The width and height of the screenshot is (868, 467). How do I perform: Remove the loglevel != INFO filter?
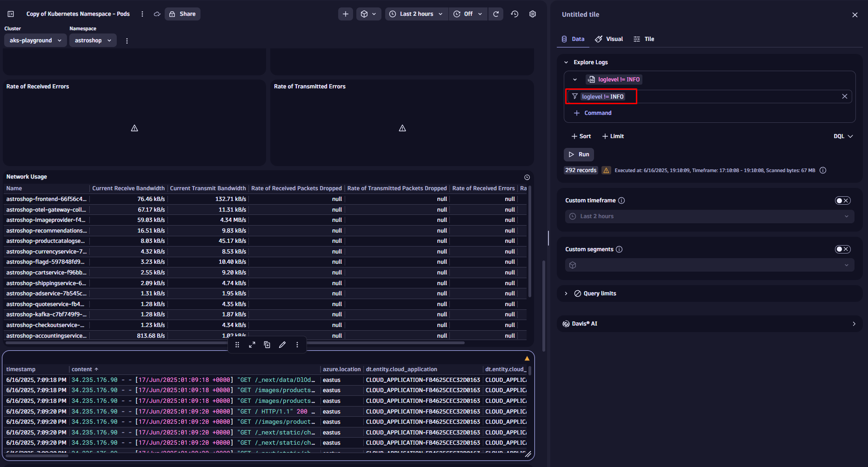(845, 96)
